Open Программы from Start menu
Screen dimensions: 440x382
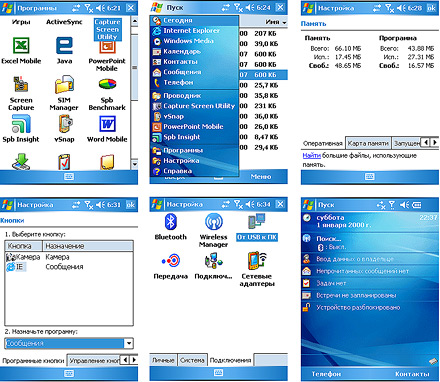pyautogui.click(x=195, y=150)
